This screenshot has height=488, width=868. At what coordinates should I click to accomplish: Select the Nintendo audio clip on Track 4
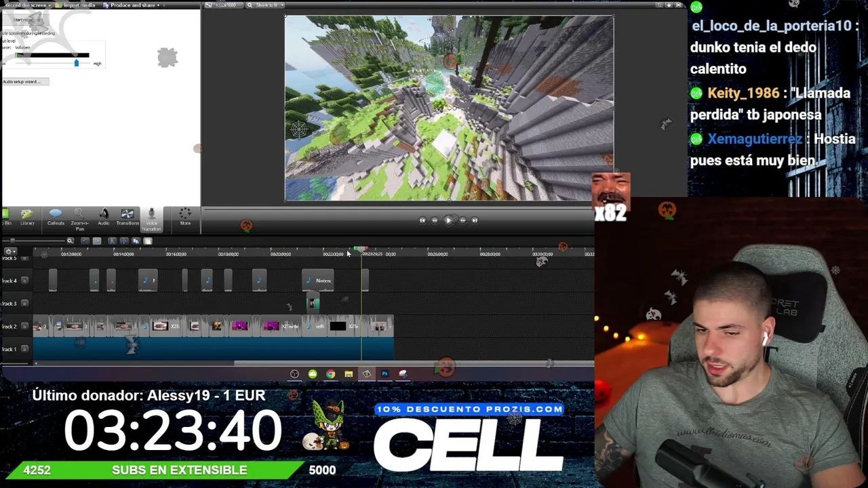(317, 280)
